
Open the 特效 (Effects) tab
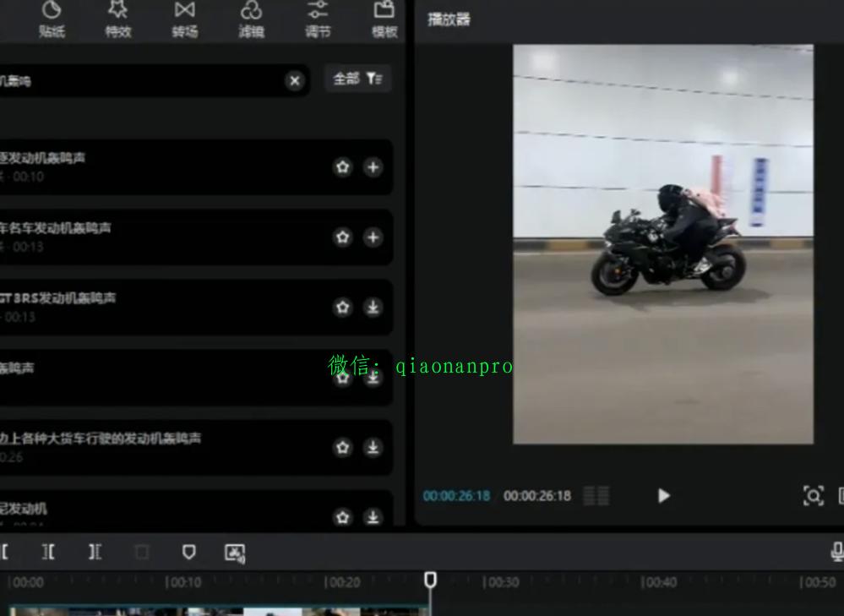[118, 19]
